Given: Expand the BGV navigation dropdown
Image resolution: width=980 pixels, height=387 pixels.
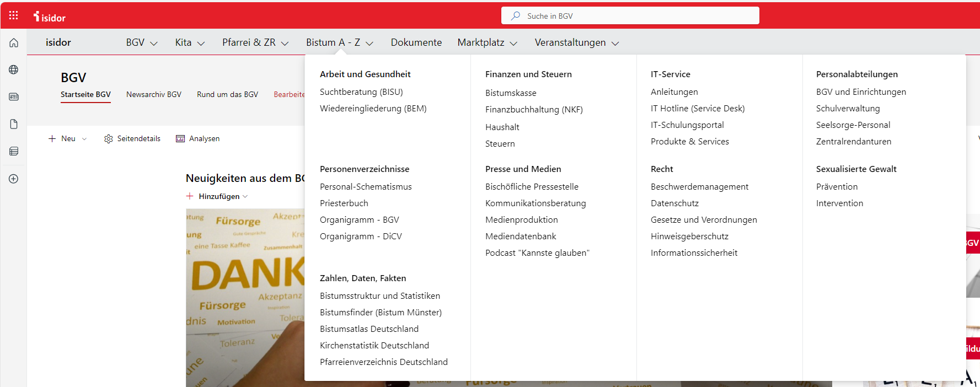Looking at the screenshot, I should (153, 44).
